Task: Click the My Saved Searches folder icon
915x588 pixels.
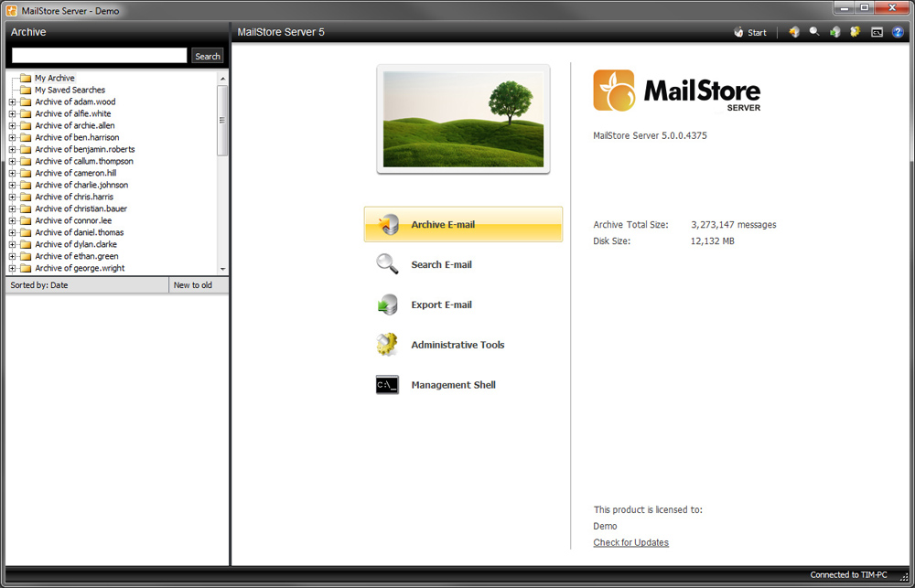Action: coord(25,90)
